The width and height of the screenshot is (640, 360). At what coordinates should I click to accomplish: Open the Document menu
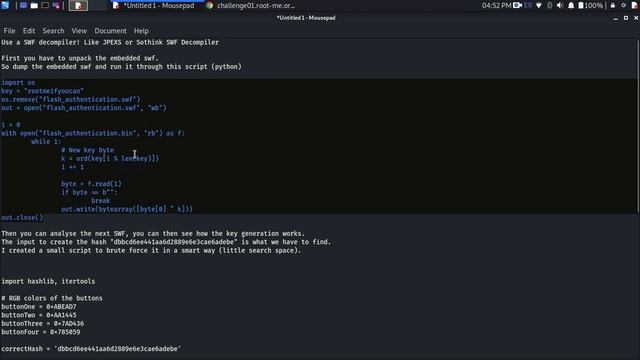(x=110, y=31)
